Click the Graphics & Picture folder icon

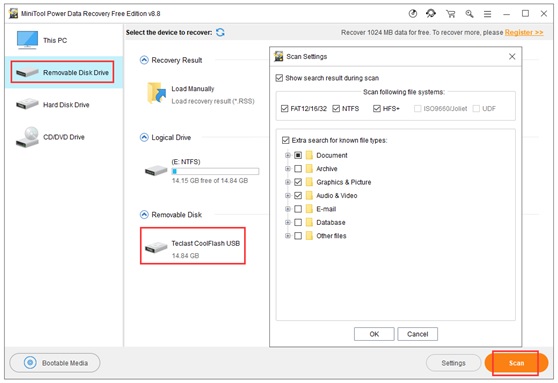click(x=309, y=182)
